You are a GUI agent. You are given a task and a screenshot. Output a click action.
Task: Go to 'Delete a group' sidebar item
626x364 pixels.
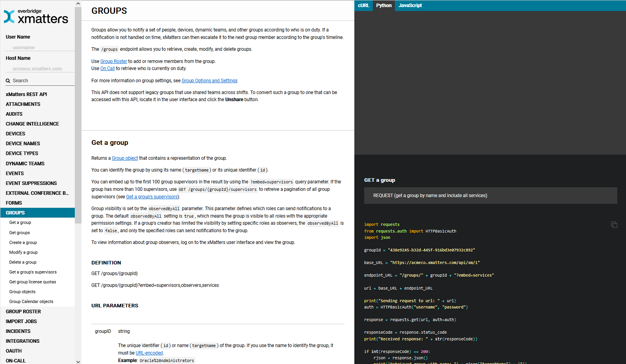point(23,262)
